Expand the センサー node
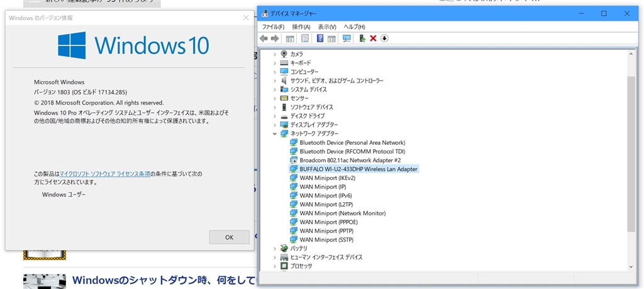The image size is (644, 289). point(275,98)
